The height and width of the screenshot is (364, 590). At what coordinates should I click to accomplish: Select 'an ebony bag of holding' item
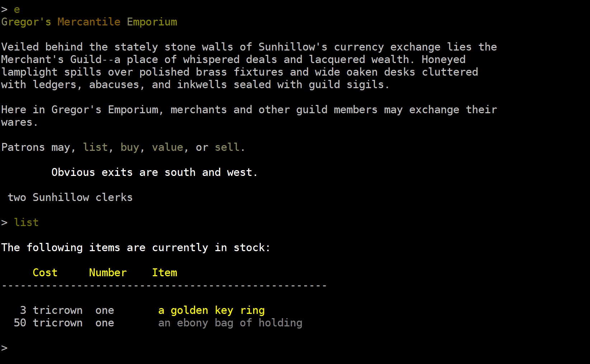tap(230, 323)
